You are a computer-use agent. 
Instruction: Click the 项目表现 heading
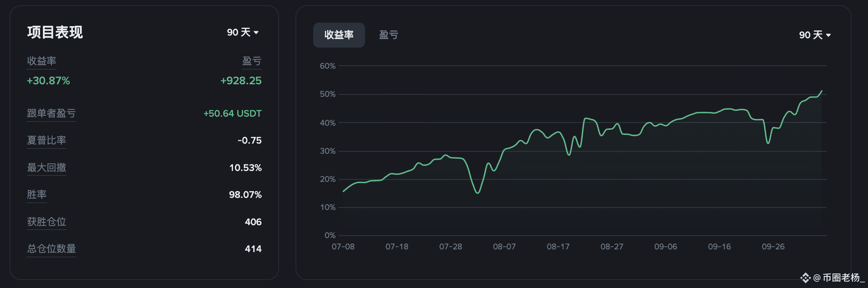(55, 32)
